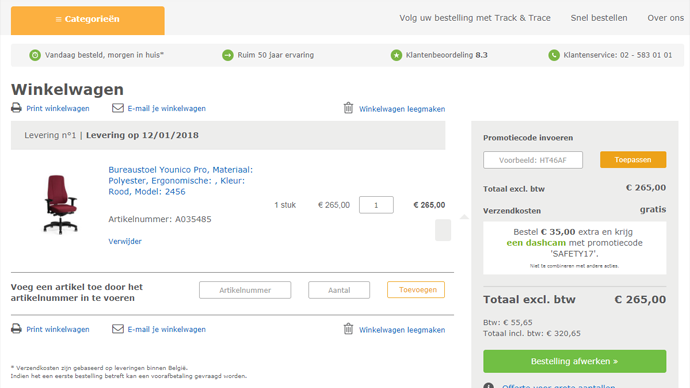Click the printer icon above the cart

coord(16,108)
